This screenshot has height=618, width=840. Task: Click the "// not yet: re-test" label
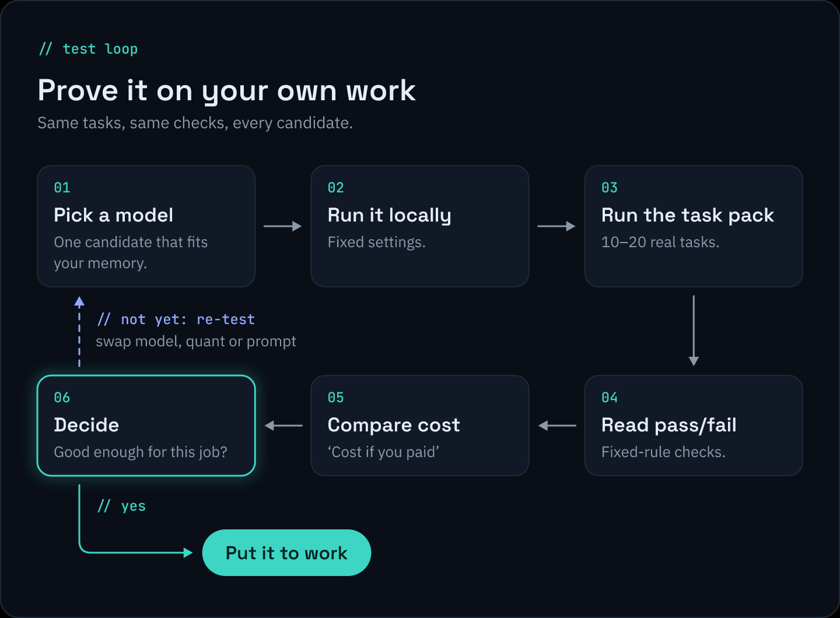[x=176, y=319]
